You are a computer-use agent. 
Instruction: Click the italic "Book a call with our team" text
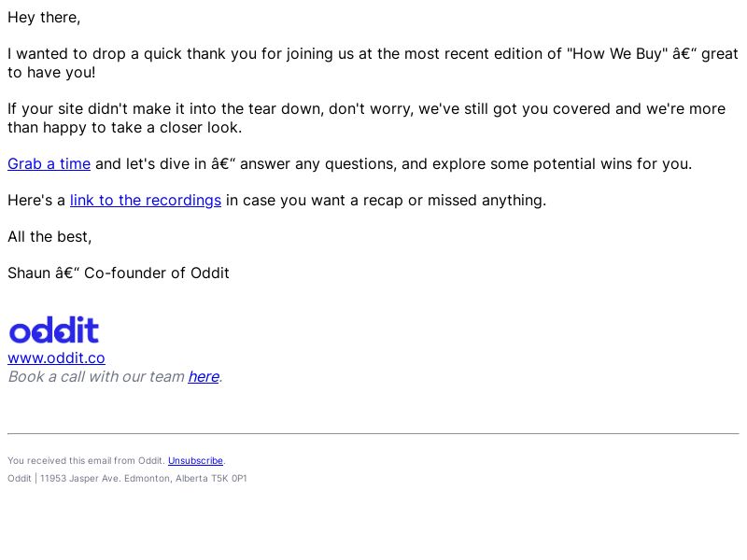point(96,377)
